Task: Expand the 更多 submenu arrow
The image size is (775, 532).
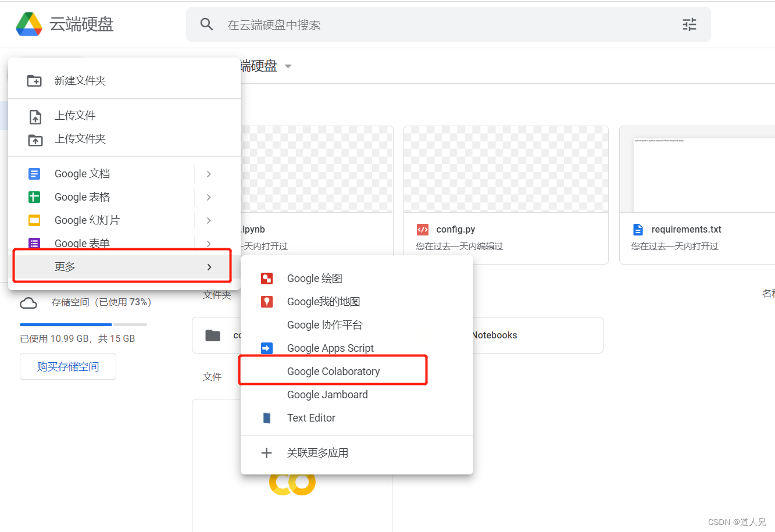Action: pos(209,267)
